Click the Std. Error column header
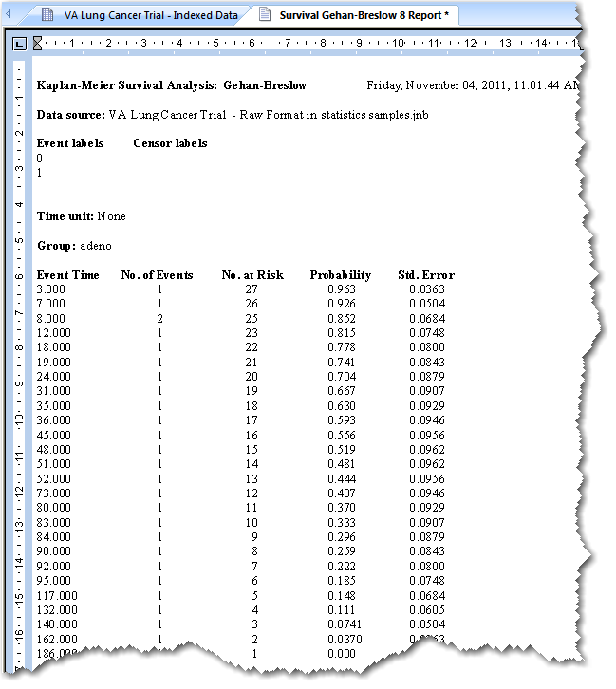 [x=426, y=275]
